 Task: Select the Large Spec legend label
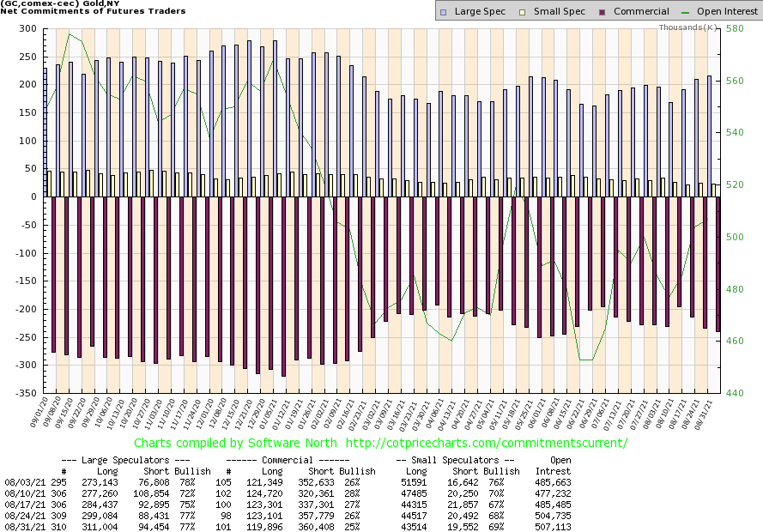point(480,12)
